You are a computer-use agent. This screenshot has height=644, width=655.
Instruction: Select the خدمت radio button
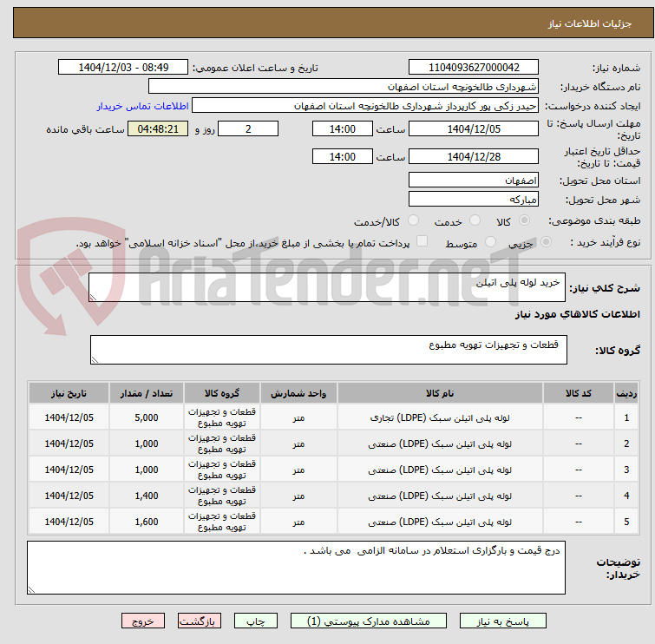[x=475, y=220]
